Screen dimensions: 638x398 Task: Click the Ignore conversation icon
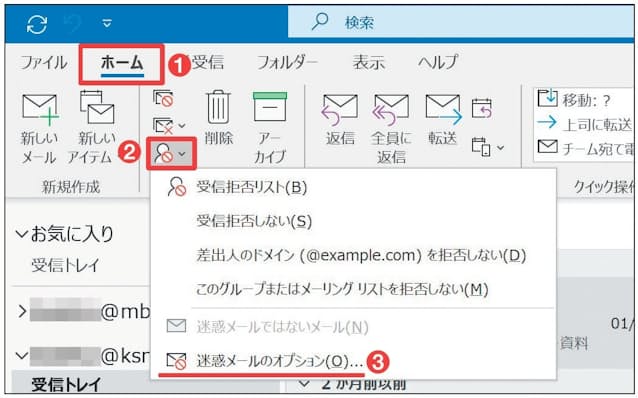(164, 99)
